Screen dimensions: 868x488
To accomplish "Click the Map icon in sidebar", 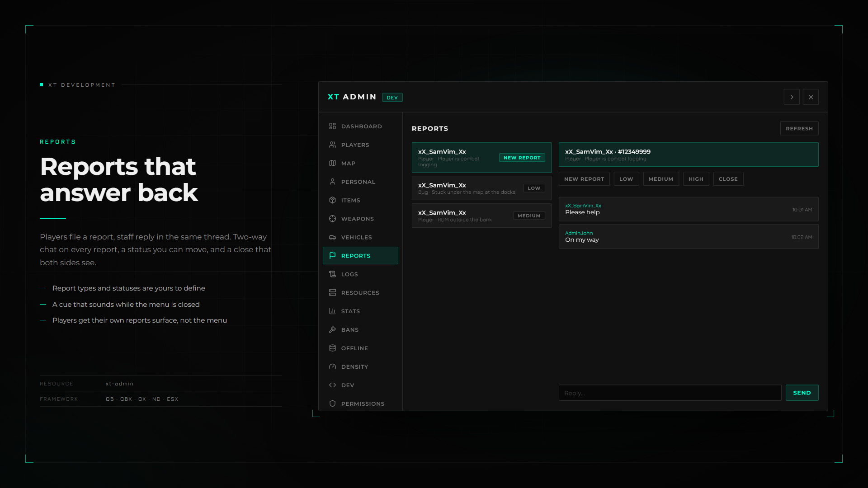I will (x=332, y=163).
